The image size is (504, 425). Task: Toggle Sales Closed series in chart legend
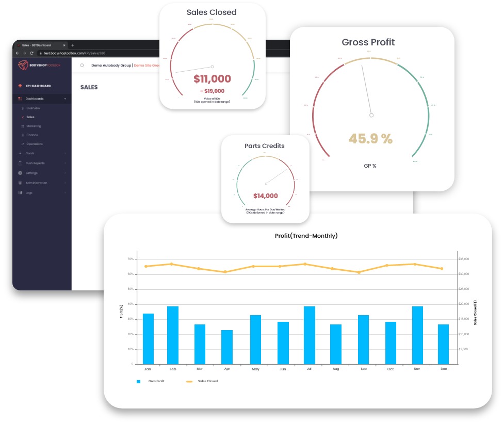(189, 381)
